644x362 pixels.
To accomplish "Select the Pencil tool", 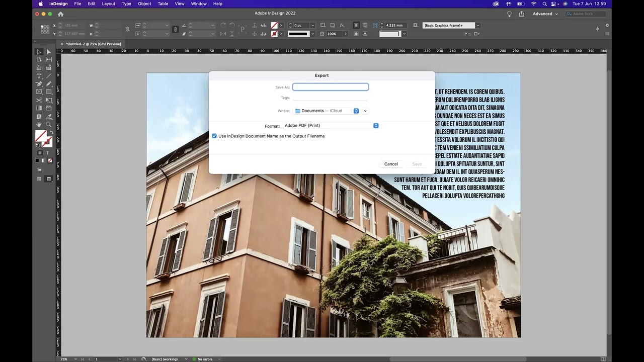I will point(49,84).
